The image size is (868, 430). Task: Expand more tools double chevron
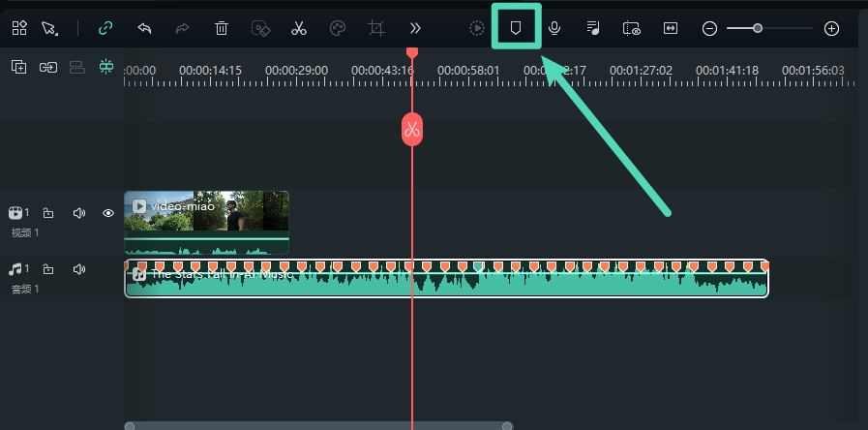pos(415,28)
